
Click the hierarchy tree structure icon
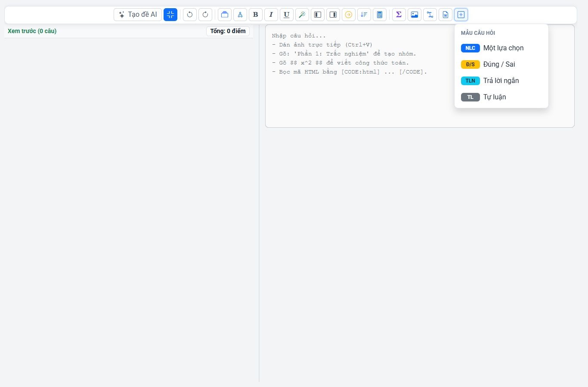[x=240, y=15]
